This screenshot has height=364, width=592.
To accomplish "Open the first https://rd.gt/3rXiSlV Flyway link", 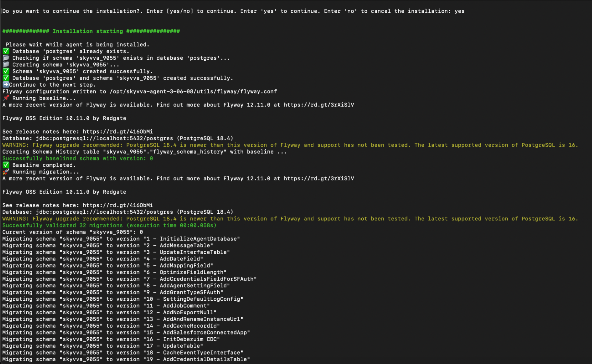I will [x=319, y=105].
